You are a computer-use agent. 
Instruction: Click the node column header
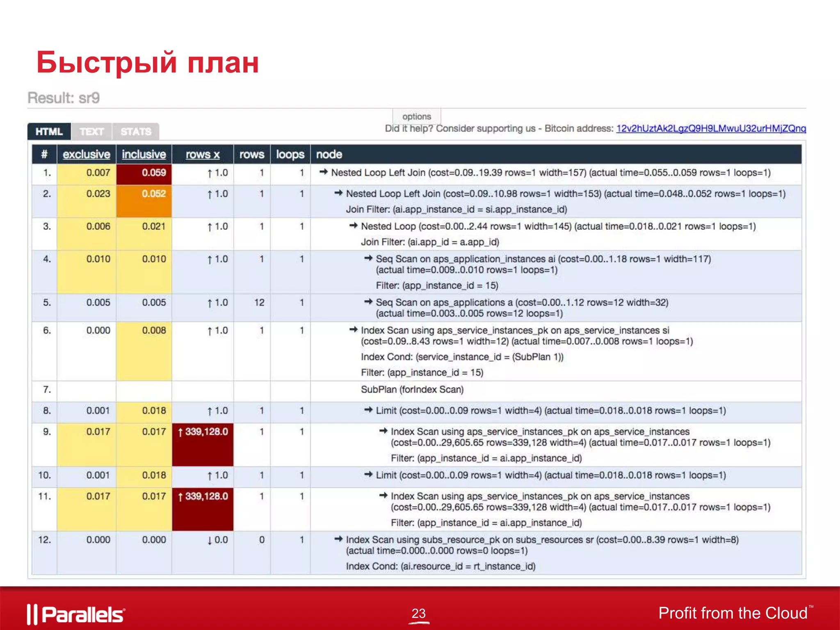click(x=329, y=154)
